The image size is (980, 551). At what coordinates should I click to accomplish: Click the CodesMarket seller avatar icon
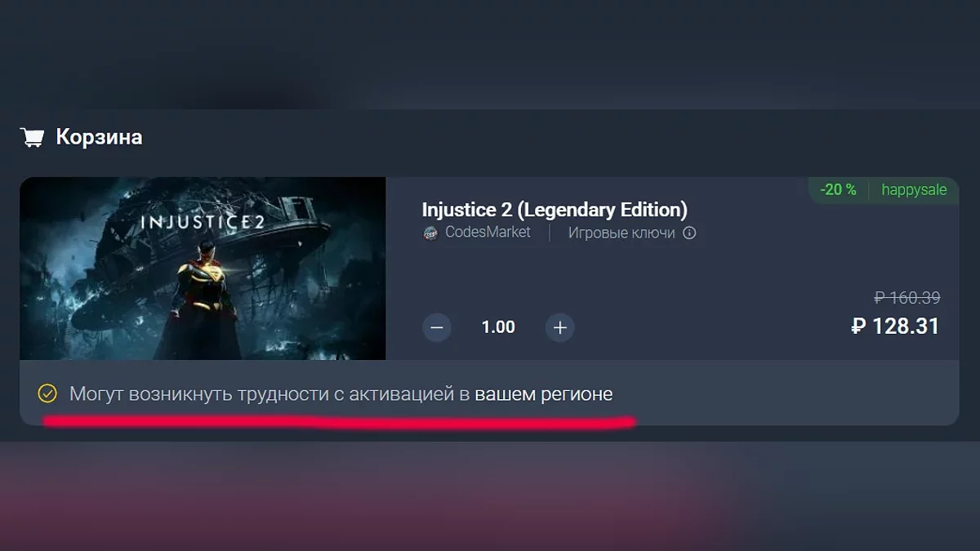pos(430,233)
